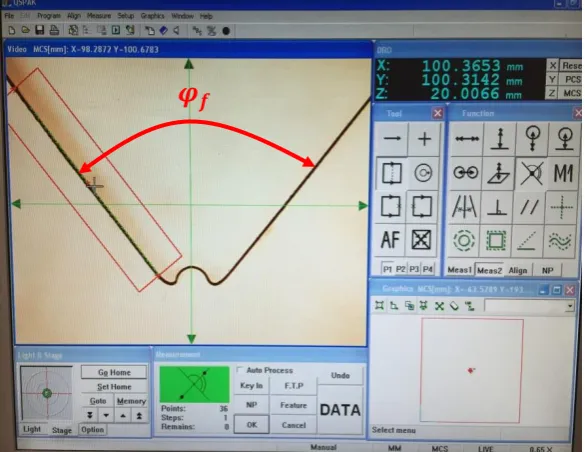
Task: Select the dotted cross-hair function icon
Action: point(561,207)
